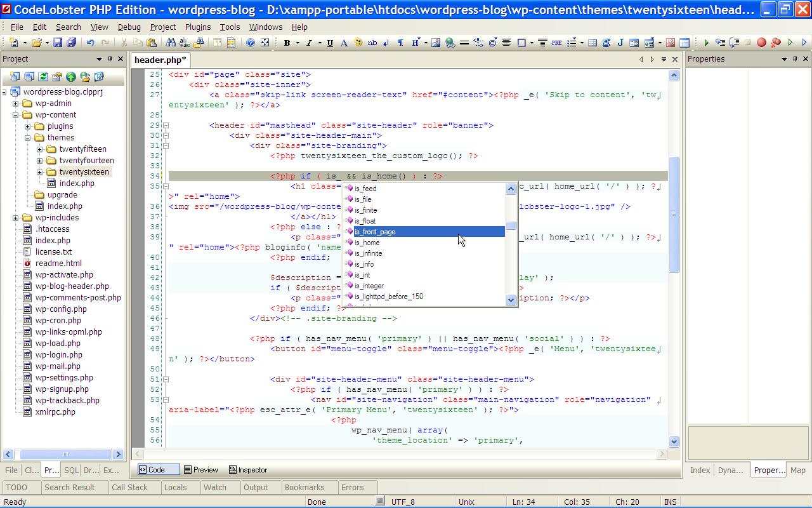This screenshot has height=508, width=812.
Task: Collapse the themes folder node
Action: pos(28,138)
